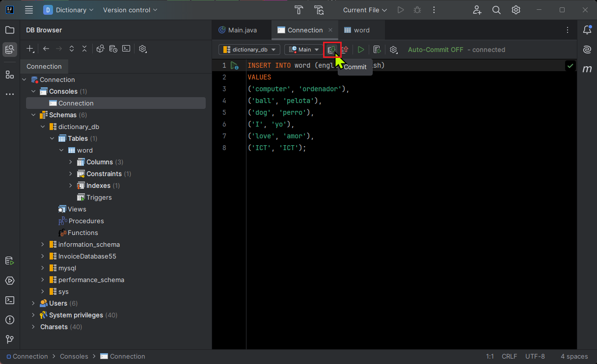Open the Services tool window icon
The width and height of the screenshot is (597, 364).
[9, 281]
